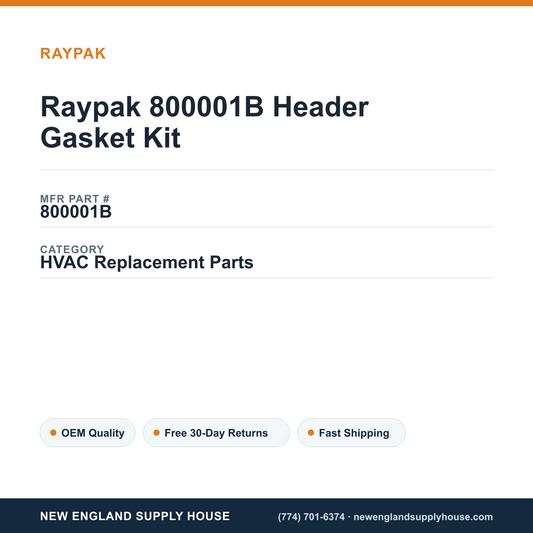The image size is (533, 533).
Task: Click the OEM Quality badge
Action: pos(88,433)
